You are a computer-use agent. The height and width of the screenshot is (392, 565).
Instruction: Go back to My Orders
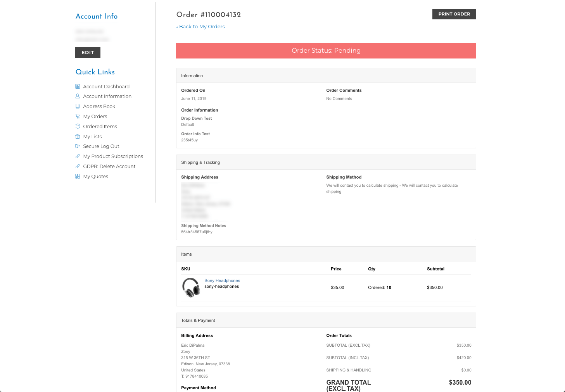point(200,26)
